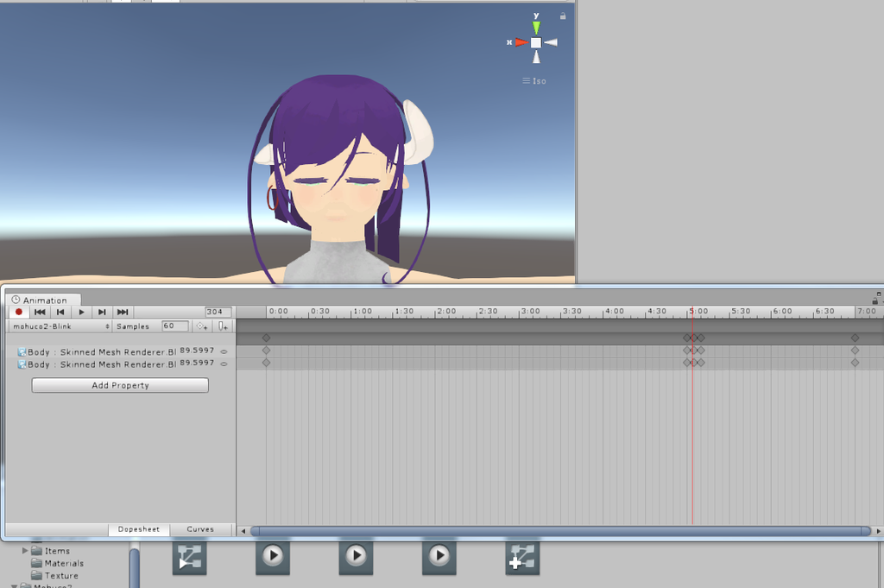Select the Animation window tab
Viewport: 884px width, 588px height.
[43, 300]
